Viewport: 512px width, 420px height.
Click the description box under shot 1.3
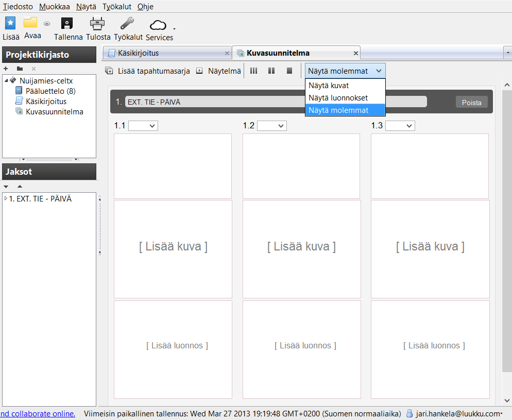pyautogui.click(x=430, y=166)
